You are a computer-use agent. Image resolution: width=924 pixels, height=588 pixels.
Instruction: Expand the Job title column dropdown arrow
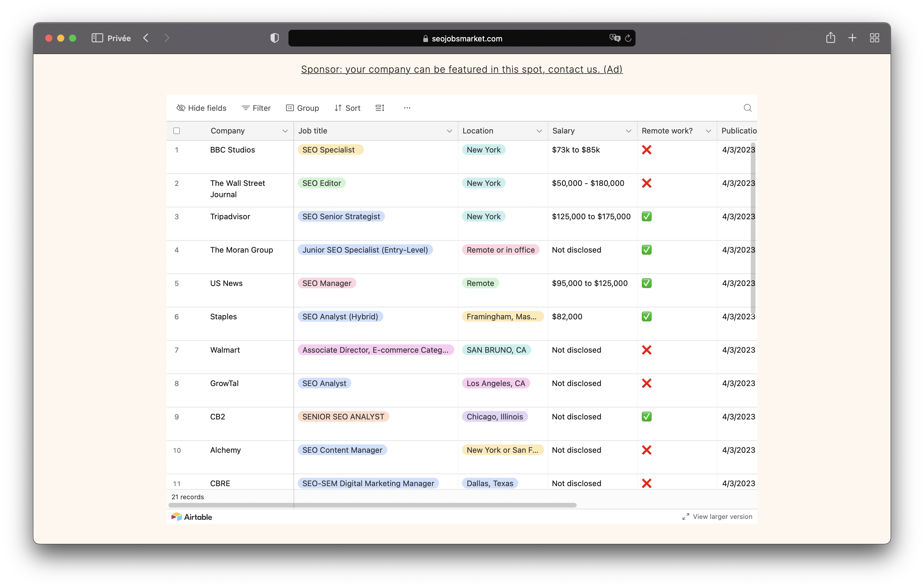[449, 131]
